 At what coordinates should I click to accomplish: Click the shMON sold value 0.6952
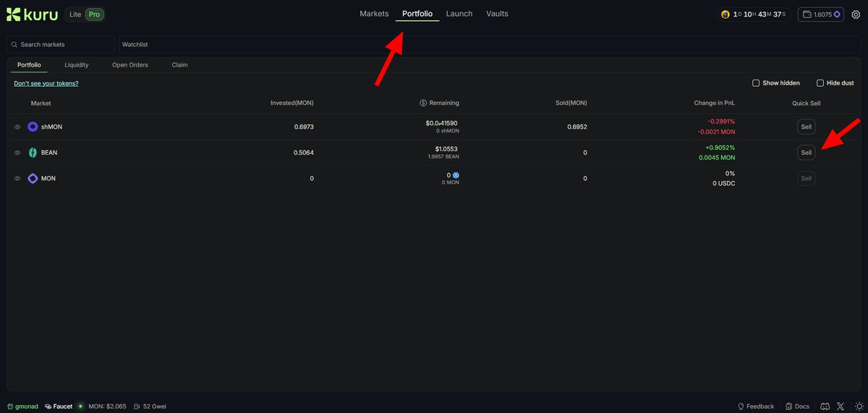point(577,127)
